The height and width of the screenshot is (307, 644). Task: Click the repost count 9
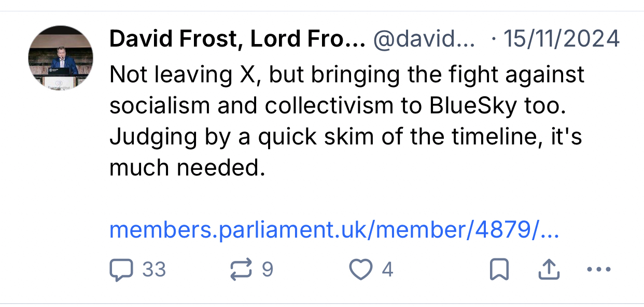(x=268, y=270)
